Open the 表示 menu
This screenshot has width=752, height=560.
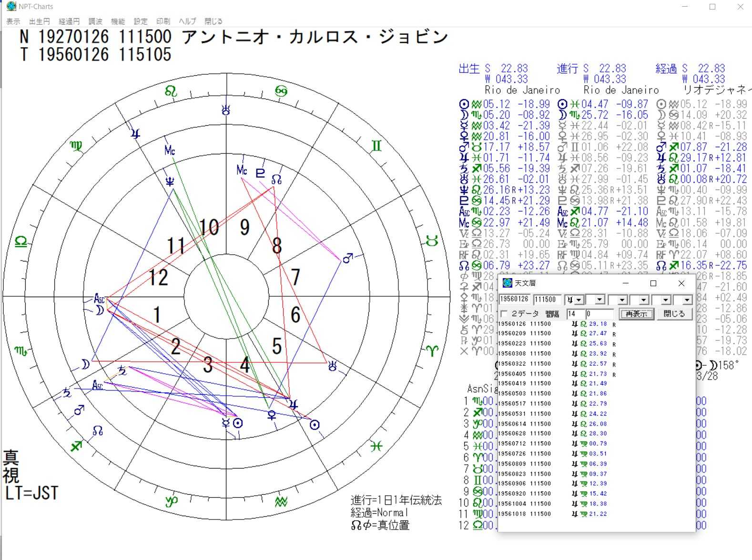click(13, 21)
